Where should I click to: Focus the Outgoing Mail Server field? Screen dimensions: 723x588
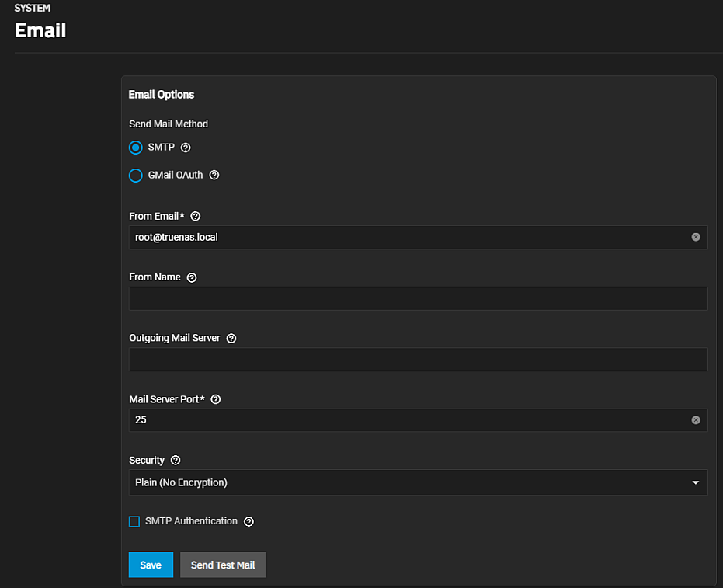click(418, 359)
